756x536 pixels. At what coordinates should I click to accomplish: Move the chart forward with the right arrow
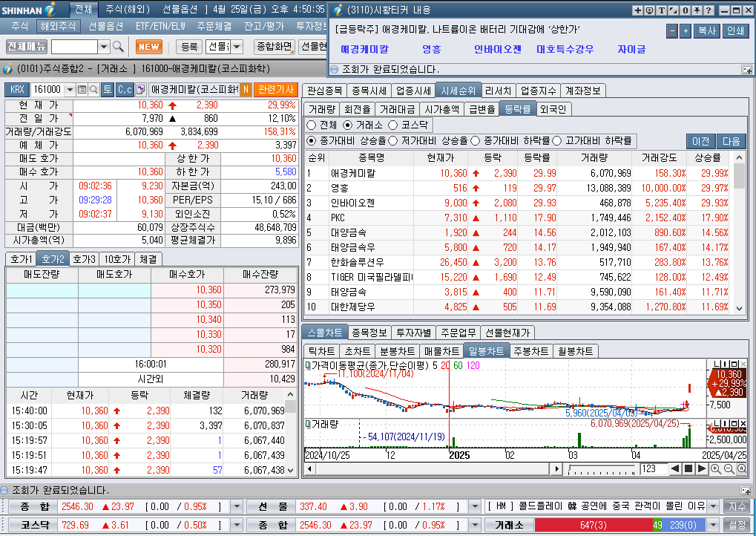(x=702, y=469)
